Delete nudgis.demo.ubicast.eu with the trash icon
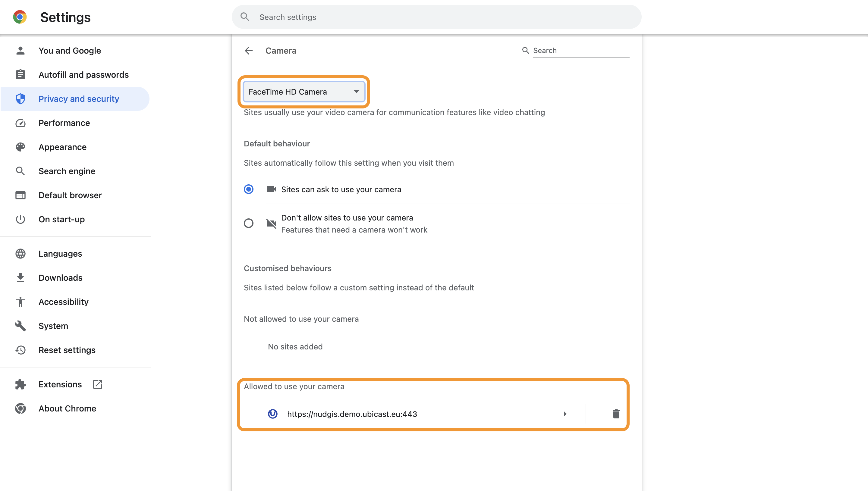868x491 pixels. pyautogui.click(x=616, y=414)
